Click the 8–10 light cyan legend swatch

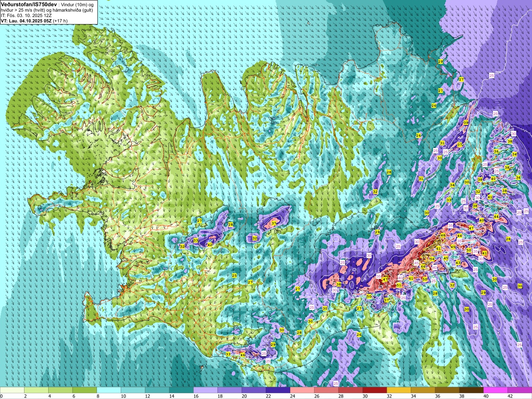pos(109,390)
